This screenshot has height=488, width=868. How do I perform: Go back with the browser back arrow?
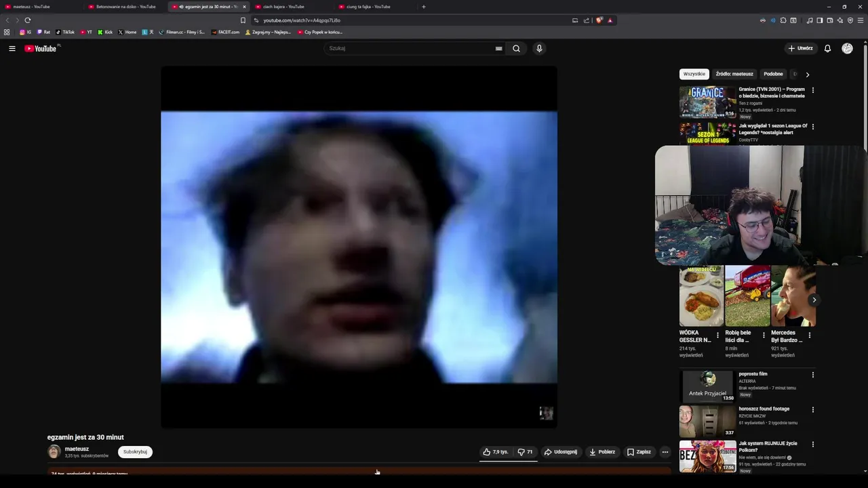(x=8, y=20)
